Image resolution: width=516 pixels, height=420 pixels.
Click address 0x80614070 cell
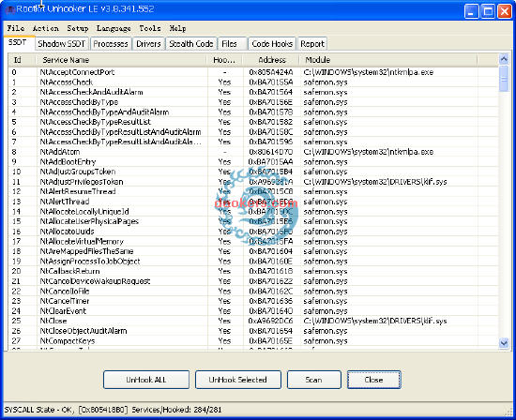pos(271,152)
